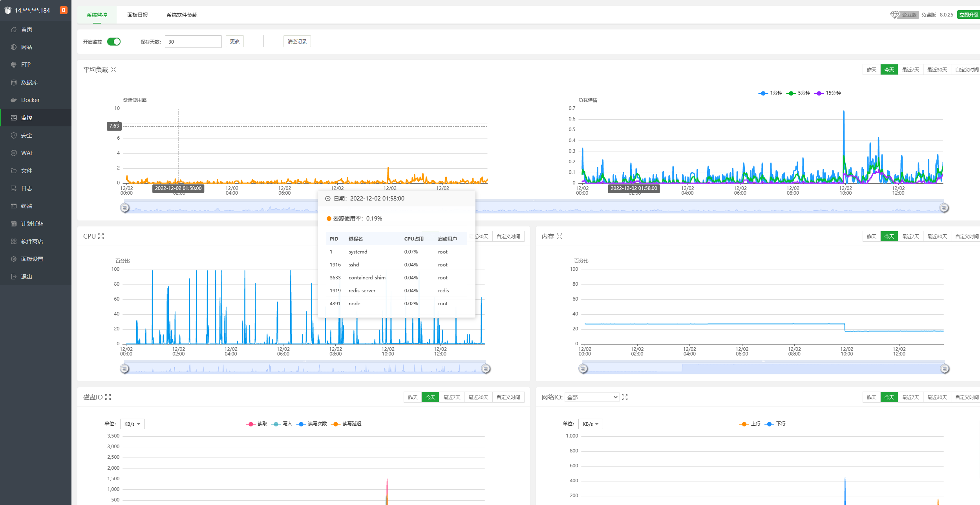Open the disk IO unit KB/s dropdown
This screenshot has height=505, width=980.
[132, 424]
